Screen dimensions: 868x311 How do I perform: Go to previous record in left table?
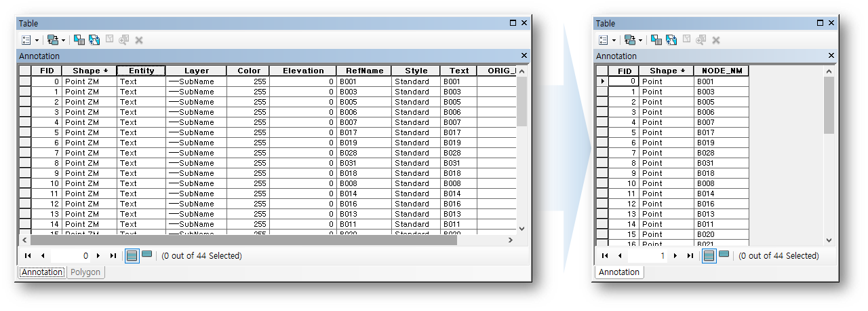[x=43, y=256]
